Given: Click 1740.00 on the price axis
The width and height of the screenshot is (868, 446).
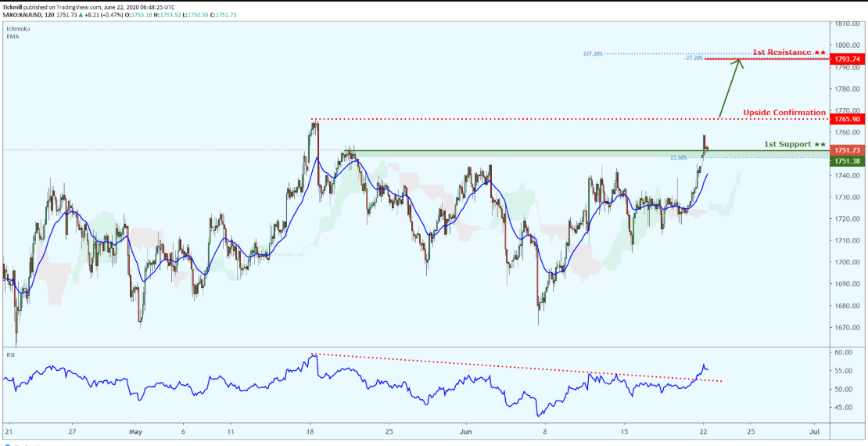Looking at the screenshot, I should coord(848,175).
